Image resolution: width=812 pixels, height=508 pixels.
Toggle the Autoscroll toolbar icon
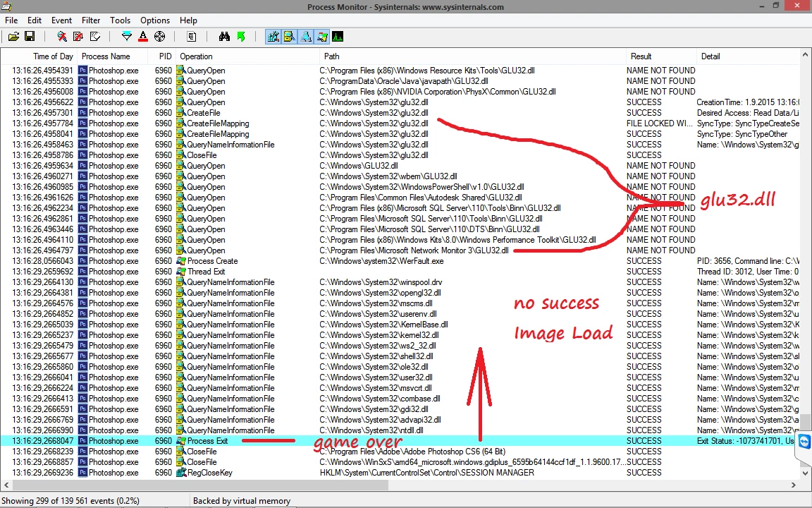coord(78,36)
